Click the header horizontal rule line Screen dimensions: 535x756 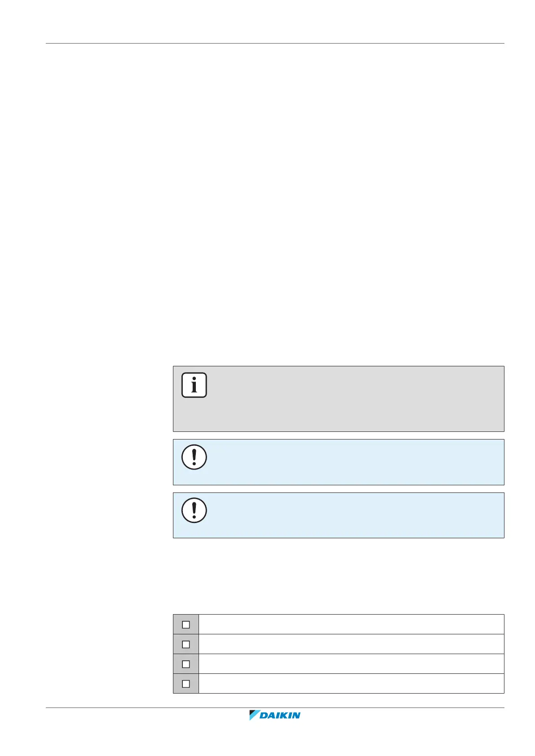275,44
